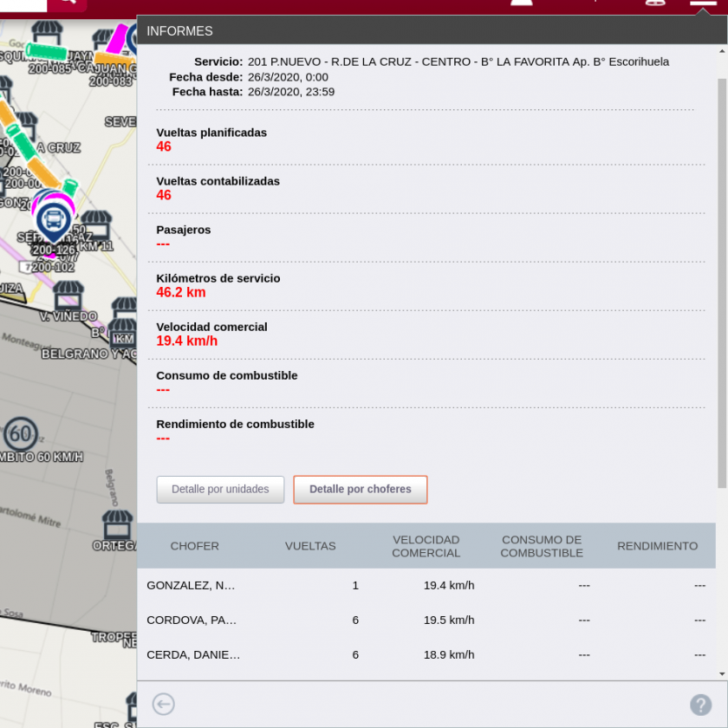
Task: Sort table by CHOFER column header
Action: [x=195, y=546]
